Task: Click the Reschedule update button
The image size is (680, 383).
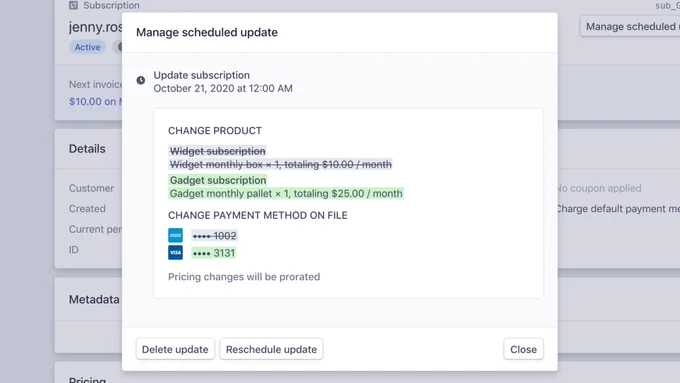Action: (271, 349)
